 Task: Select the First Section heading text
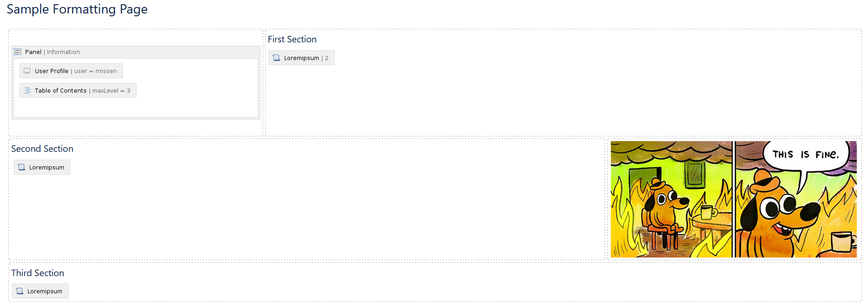(292, 39)
